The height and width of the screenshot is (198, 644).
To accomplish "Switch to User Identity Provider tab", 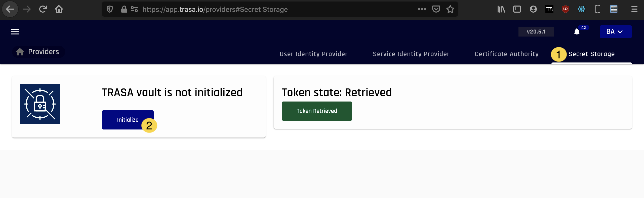I will click(x=313, y=54).
